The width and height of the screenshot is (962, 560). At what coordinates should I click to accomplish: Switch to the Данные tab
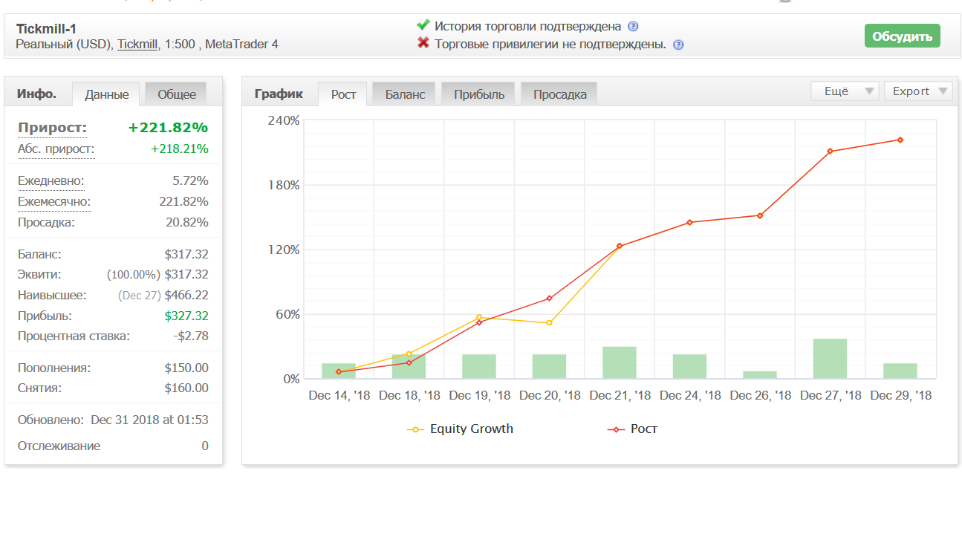pos(107,94)
